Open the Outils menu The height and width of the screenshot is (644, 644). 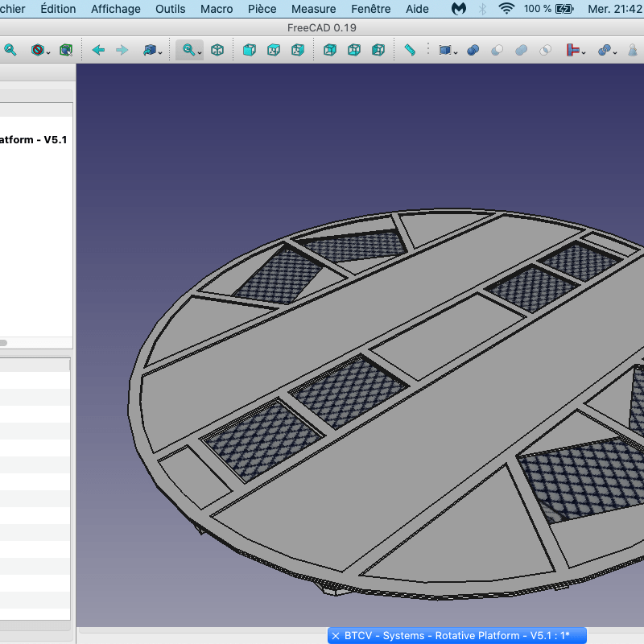tap(170, 9)
